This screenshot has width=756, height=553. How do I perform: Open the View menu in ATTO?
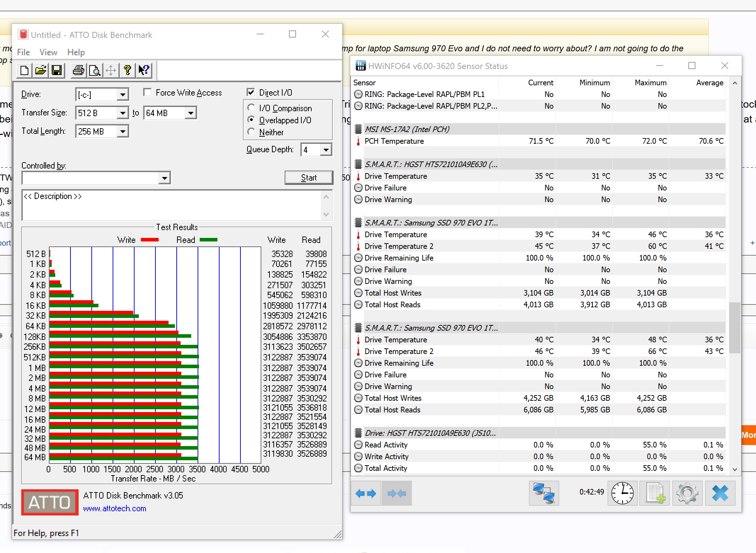(49, 52)
